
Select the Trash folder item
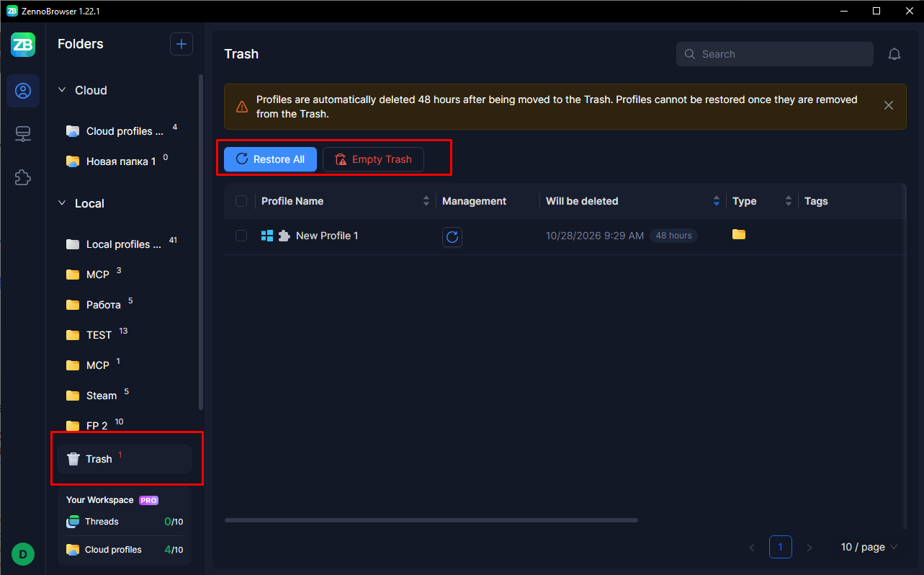[125, 459]
